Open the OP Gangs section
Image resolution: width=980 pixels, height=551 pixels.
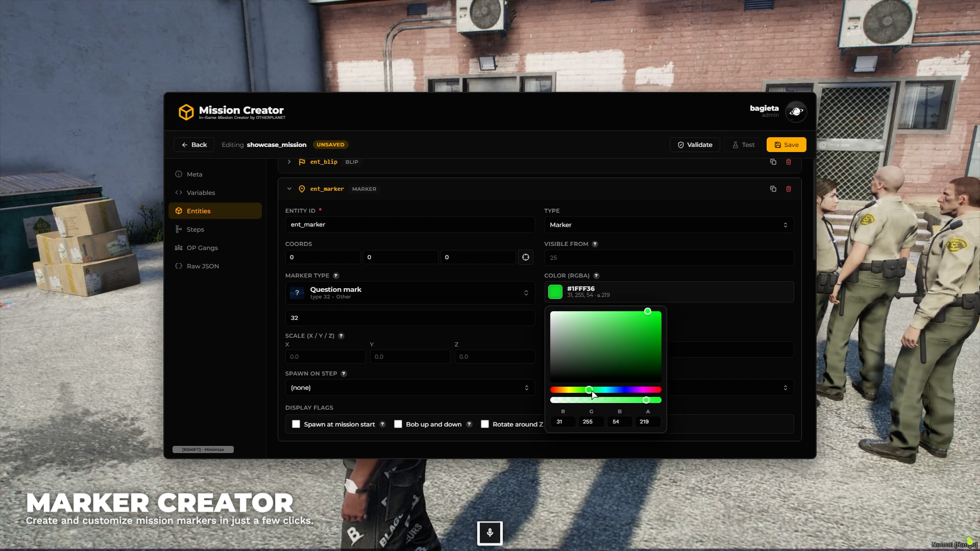point(215,247)
